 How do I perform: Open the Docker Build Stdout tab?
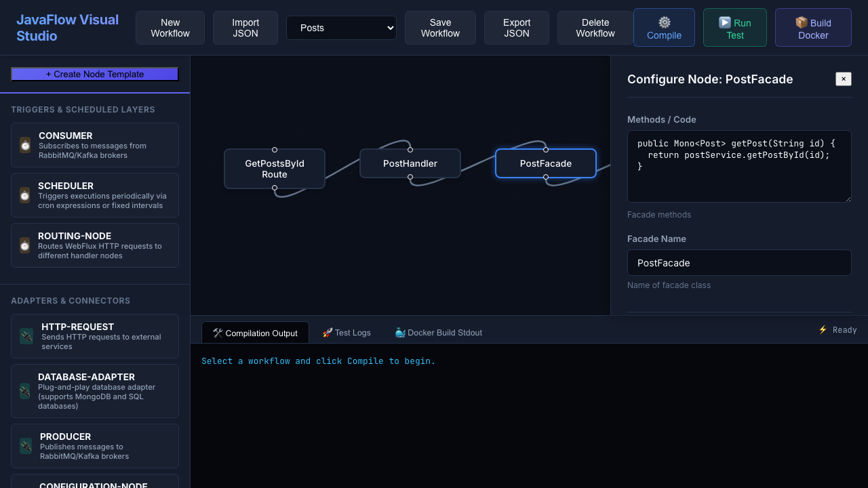(x=439, y=333)
